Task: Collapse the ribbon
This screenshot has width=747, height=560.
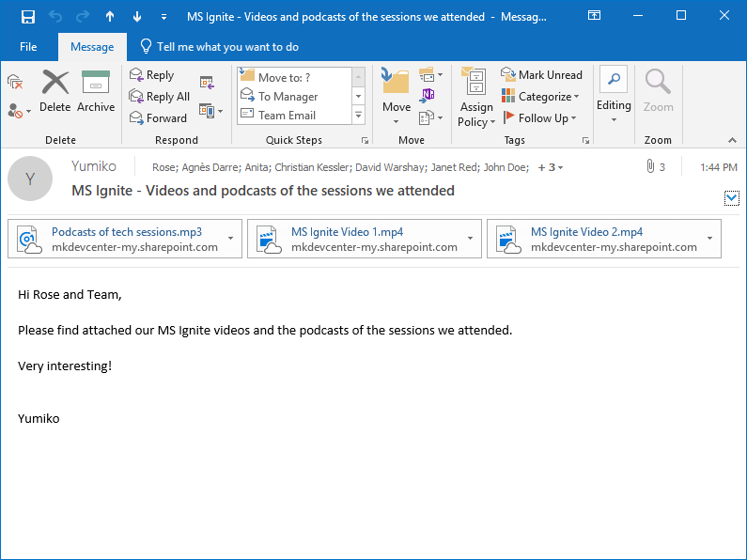Action: point(732,140)
